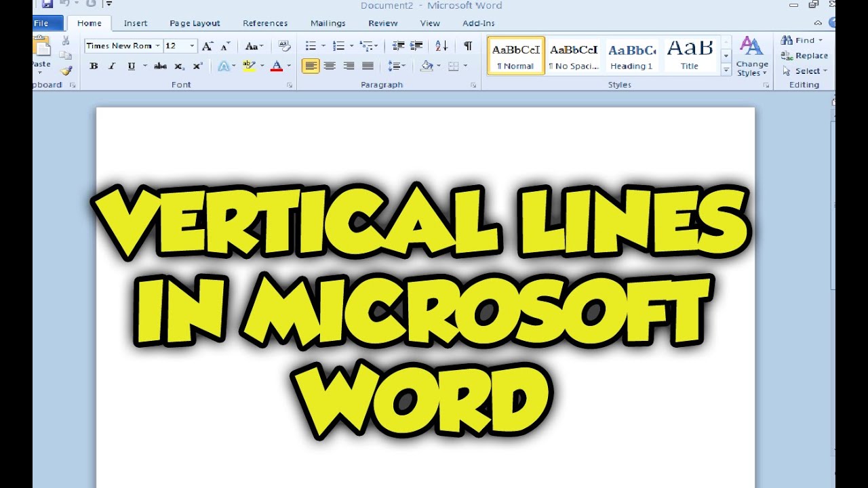Screen dimensions: 868x488
Task: Open Font dialog launcher
Action: coord(290,85)
